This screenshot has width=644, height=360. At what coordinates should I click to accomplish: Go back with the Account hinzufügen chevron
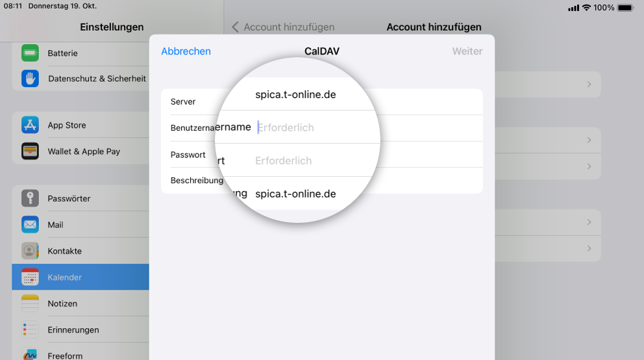[235, 27]
